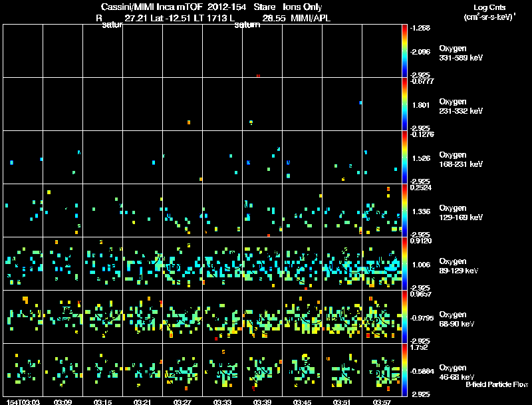Viewport: 532px width, 405px height.
Task: Click the Oxygen 331-589 keV label
Action: click(461, 53)
